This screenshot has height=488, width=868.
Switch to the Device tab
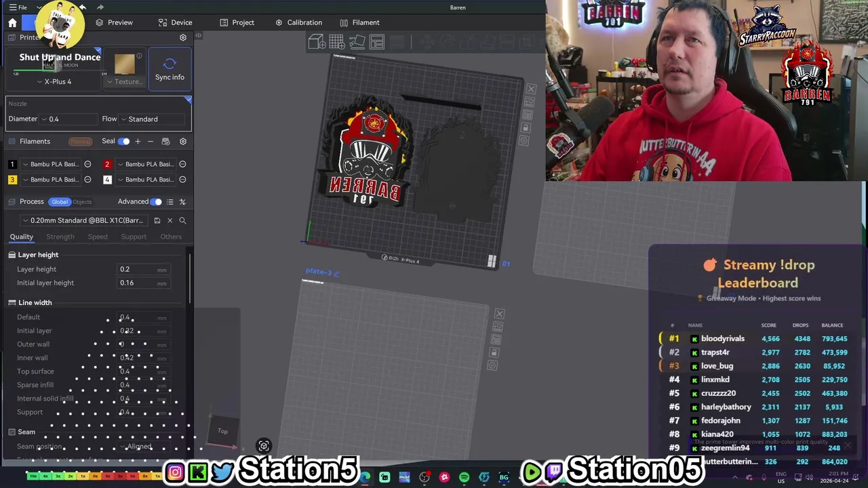tap(175, 22)
